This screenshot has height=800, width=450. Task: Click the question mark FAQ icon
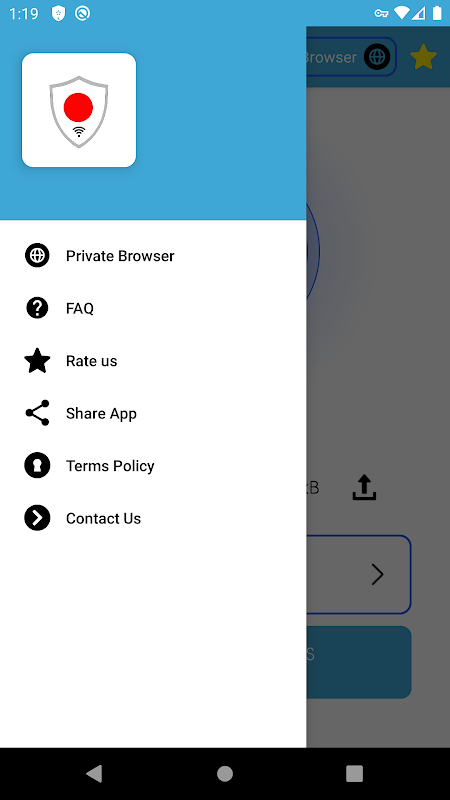pos(37,308)
